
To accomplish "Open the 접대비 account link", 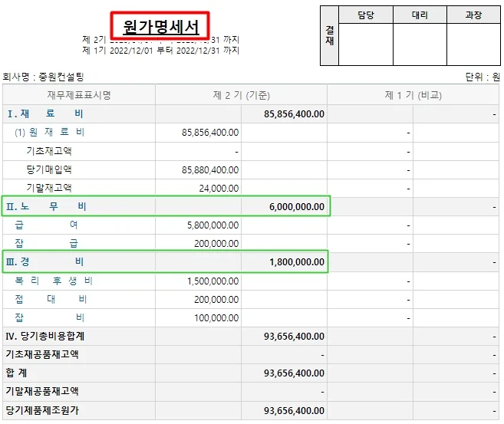I will [x=51, y=299].
